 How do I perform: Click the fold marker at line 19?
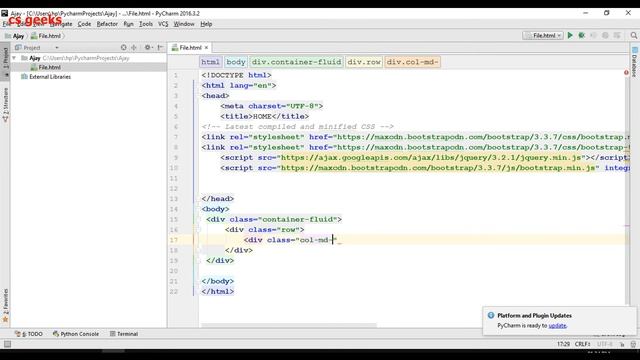click(198, 260)
